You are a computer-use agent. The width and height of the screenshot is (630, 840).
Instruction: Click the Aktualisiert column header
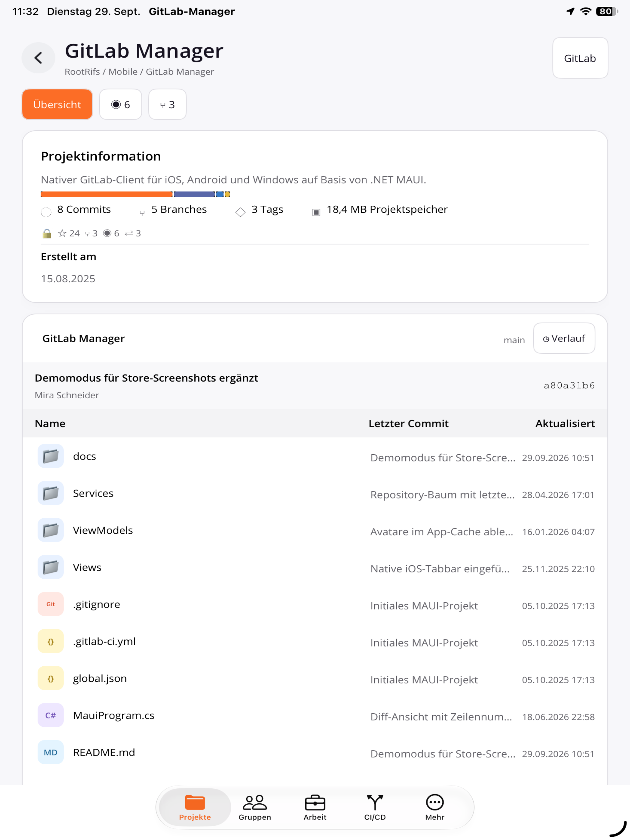pos(565,423)
